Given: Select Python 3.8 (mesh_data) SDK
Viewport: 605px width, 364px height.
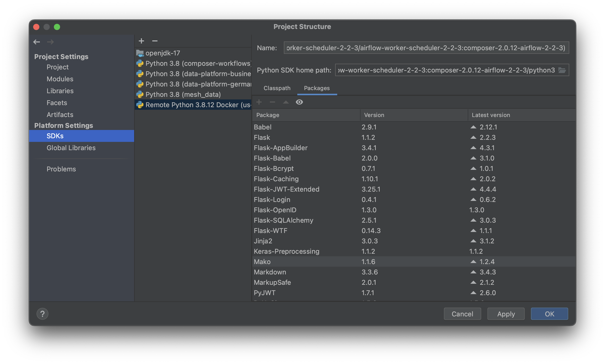Looking at the screenshot, I should coord(183,94).
